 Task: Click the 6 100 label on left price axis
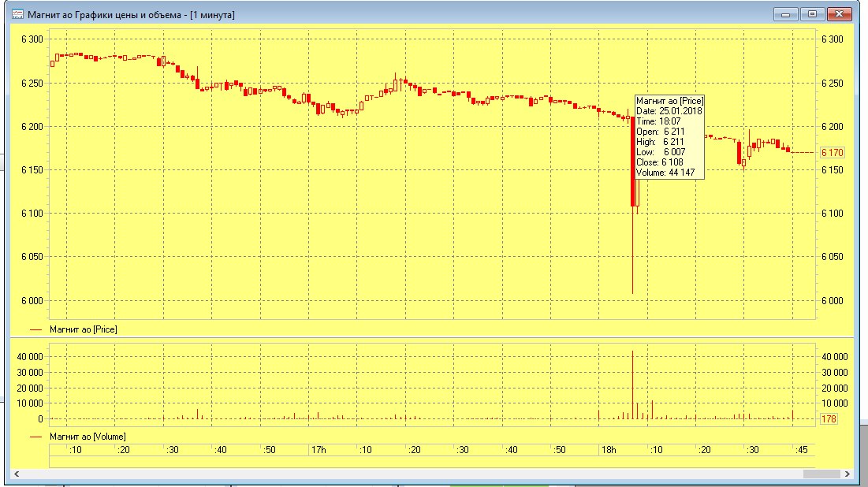(x=32, y=214)
